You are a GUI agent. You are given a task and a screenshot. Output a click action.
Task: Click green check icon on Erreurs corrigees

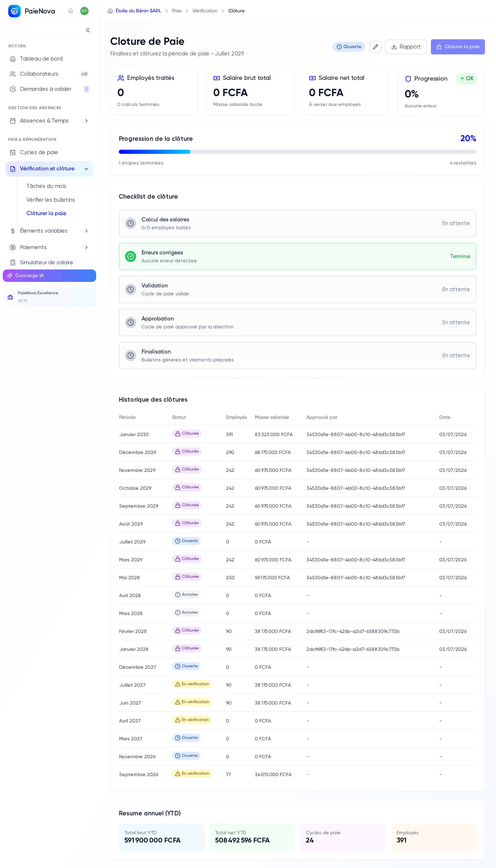(x=131, y=256)
